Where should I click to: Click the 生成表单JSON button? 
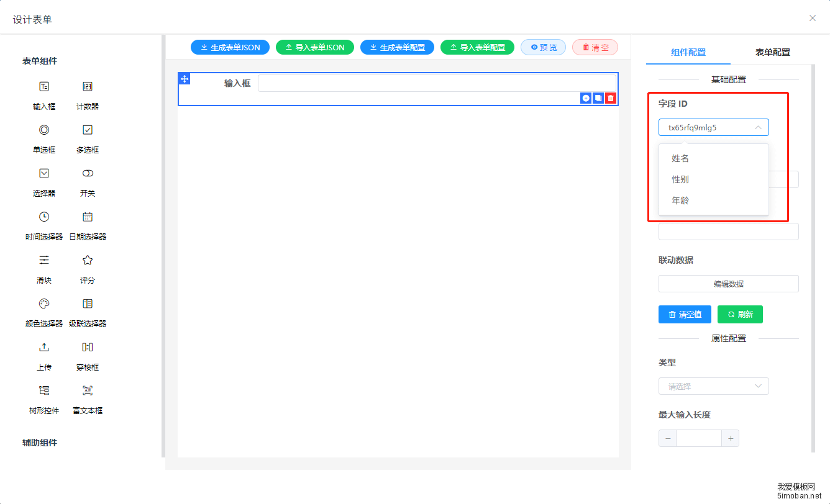(230, 47)
